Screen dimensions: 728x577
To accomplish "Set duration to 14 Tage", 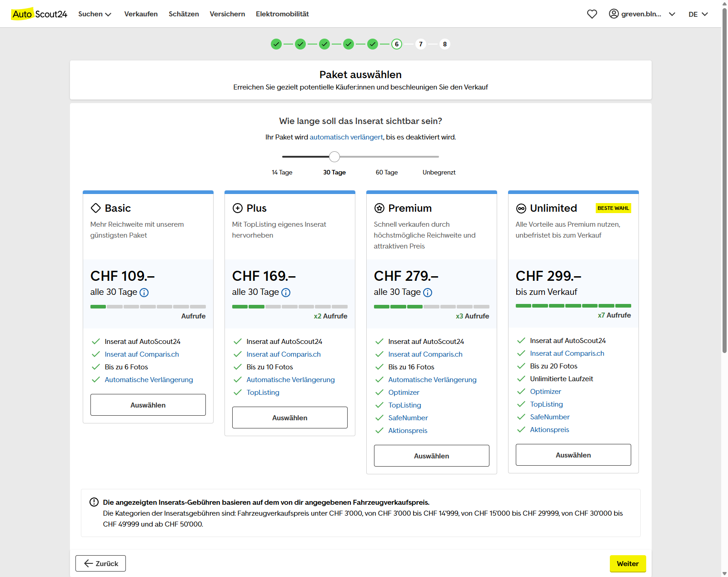I will pos(282,172).
